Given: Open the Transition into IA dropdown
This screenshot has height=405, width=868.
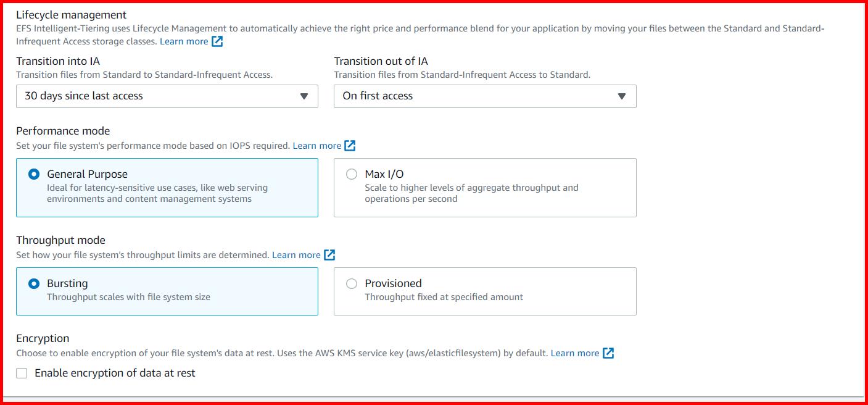Looking at the screenshot, I should (x=167, y=96).
